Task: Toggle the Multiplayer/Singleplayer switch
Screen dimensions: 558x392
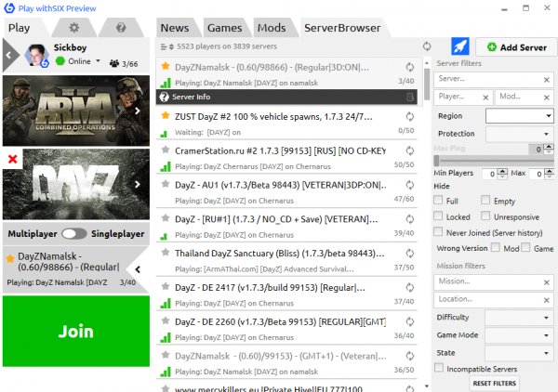Action: tap(74, 233)
